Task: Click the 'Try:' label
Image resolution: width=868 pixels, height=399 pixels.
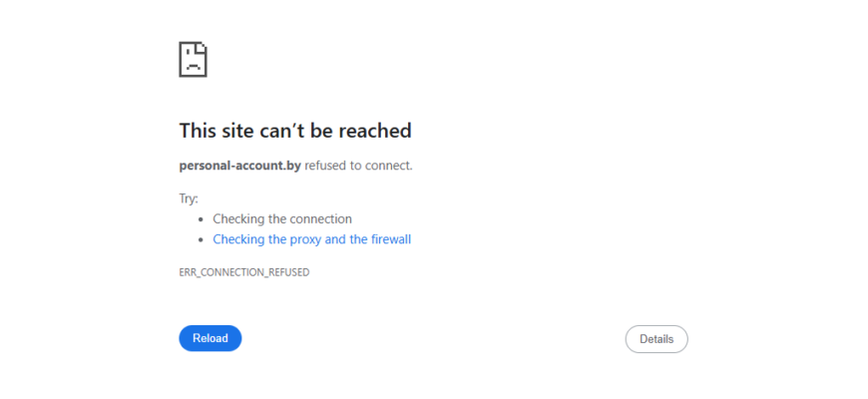Action: click(x=189, y=199)
